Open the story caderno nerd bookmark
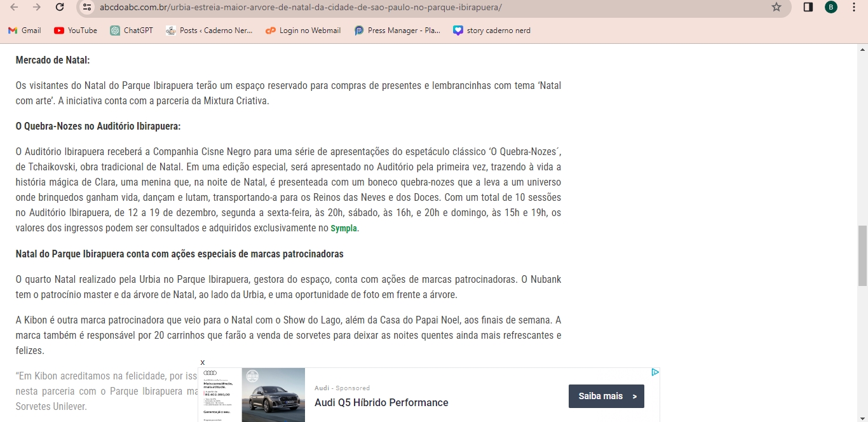The image size is (868, 422). (x=492, y=31)
